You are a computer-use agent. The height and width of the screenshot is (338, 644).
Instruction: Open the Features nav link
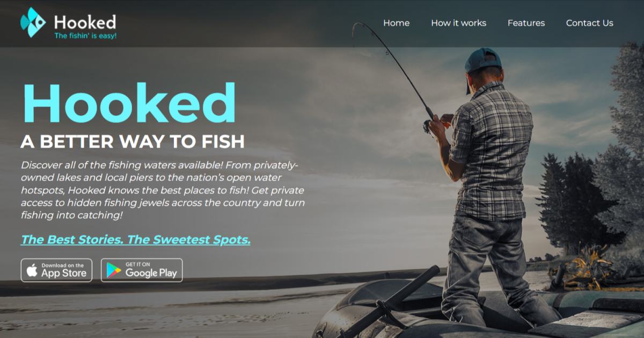pos(526,23)
